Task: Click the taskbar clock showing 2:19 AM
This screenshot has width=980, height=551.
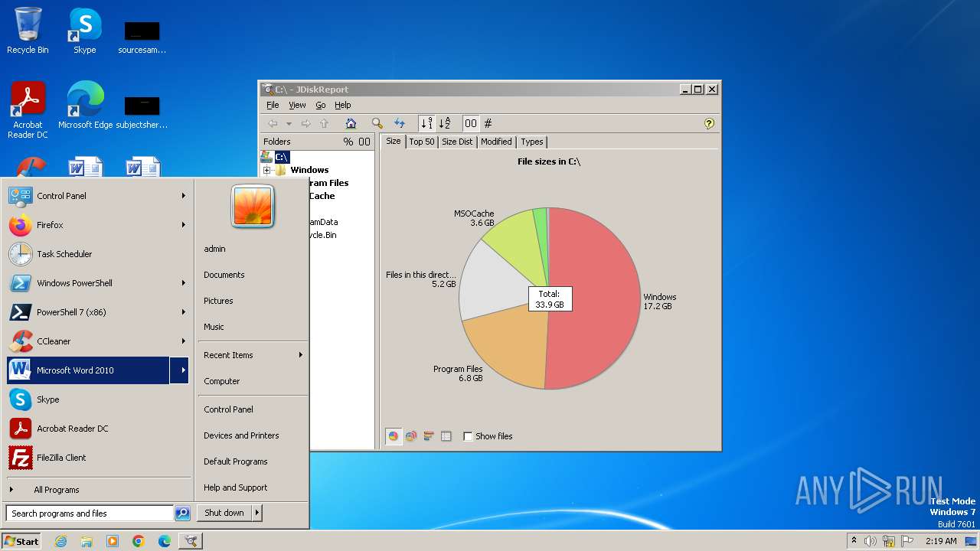Action: (941, 541)
